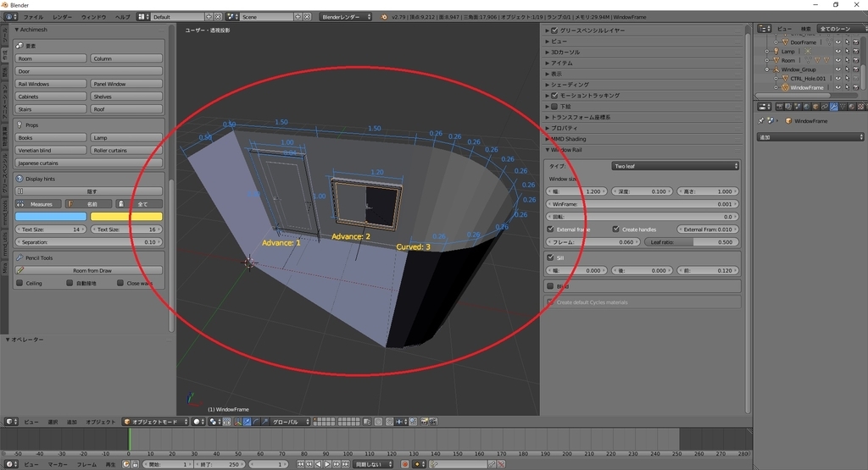Uncheck the Sill checkbox
This screenshot has height=470, width=868.
[550, 257]
